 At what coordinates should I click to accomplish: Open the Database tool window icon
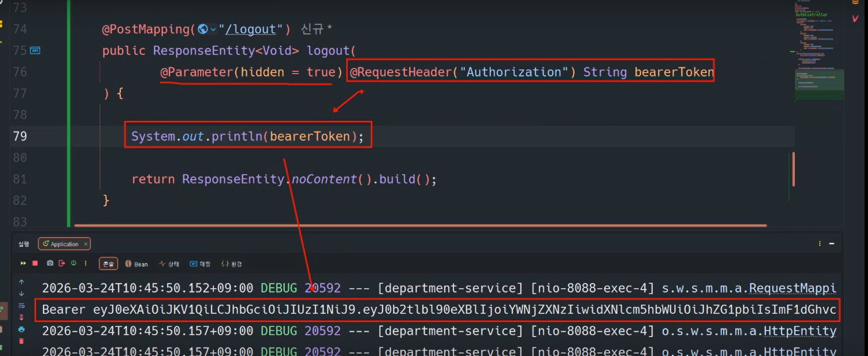(856, 2)
